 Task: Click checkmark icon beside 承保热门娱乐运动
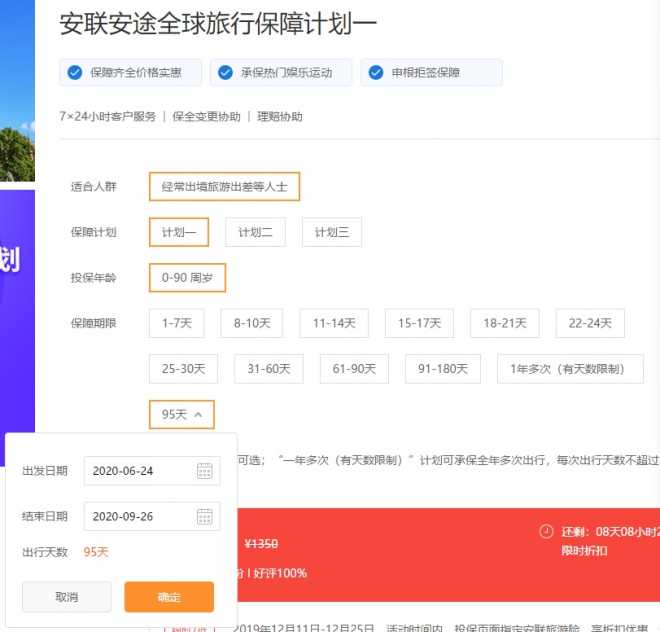[x=225, y=72]
